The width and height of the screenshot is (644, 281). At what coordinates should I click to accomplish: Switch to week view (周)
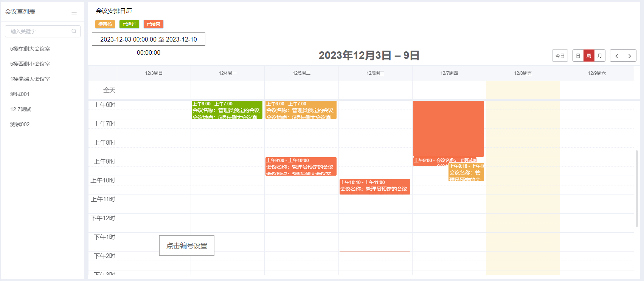click(589, 56)
